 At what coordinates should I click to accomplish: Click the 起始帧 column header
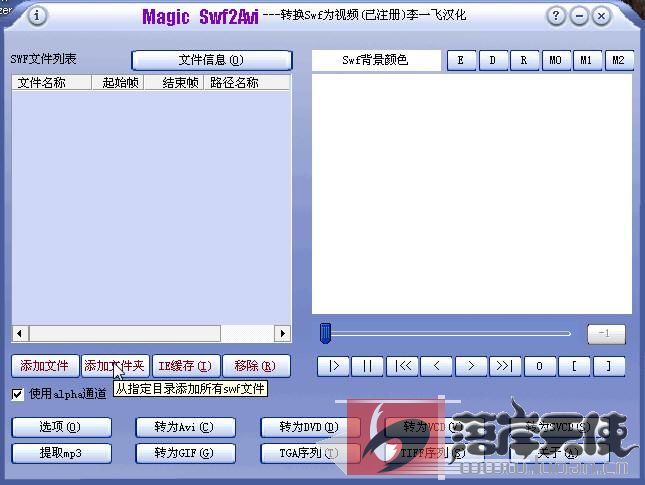[118, 83]
